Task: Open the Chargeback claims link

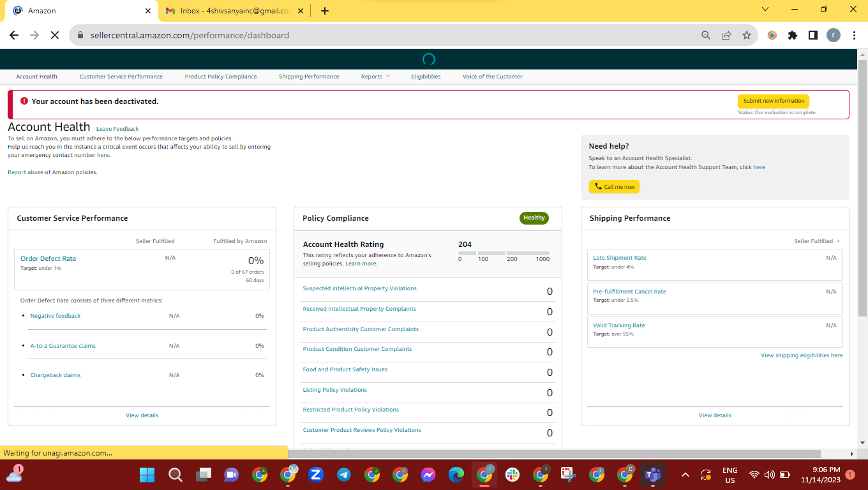Action: [x=56, y=375]
